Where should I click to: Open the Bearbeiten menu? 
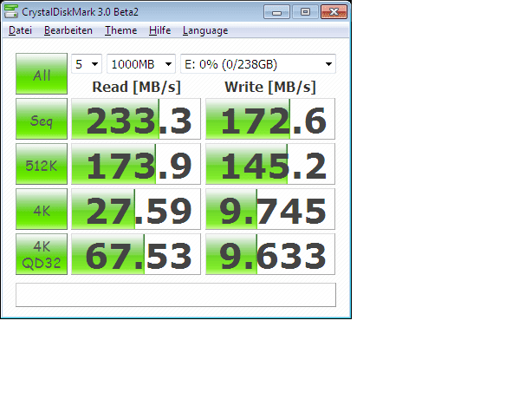[68, 30]
